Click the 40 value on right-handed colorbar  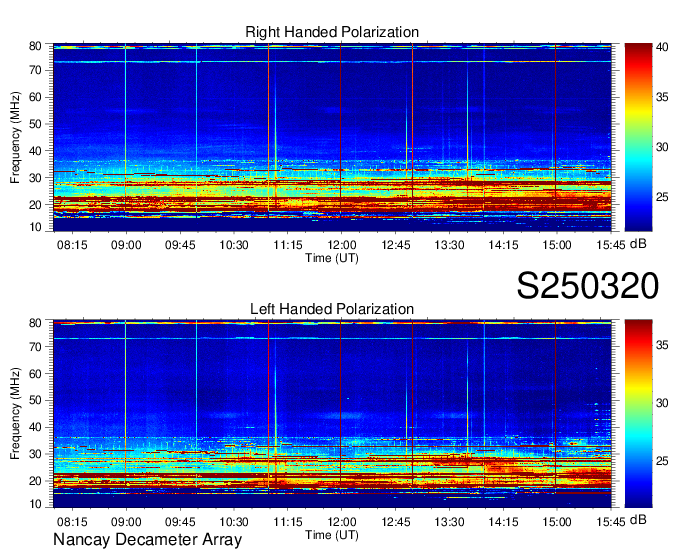point(662,47)
